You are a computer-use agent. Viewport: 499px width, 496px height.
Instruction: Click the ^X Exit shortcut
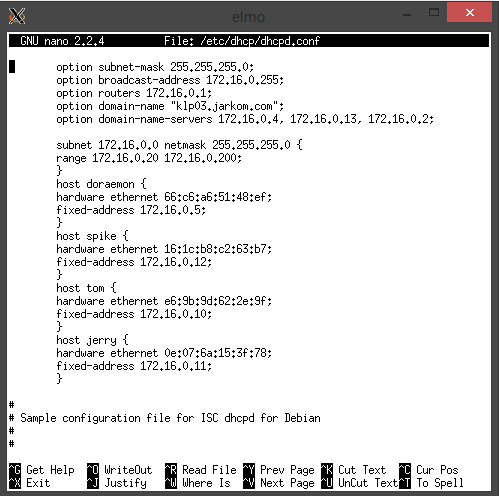[30, 483]
